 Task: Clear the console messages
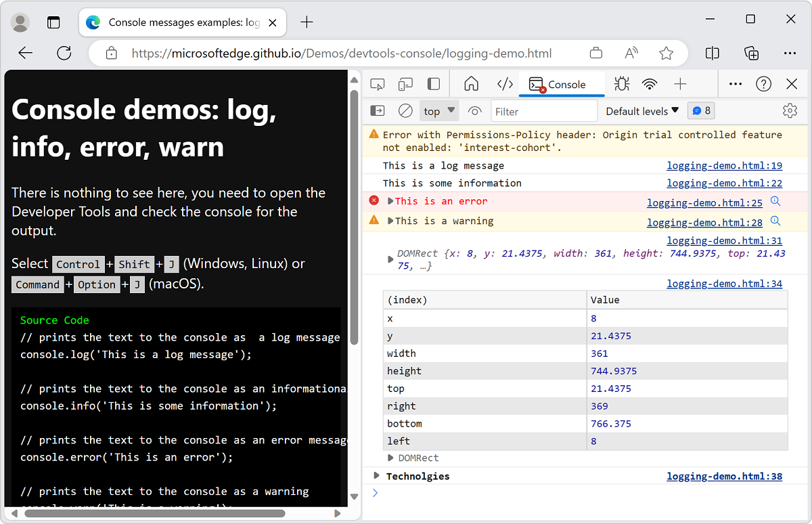405,110
